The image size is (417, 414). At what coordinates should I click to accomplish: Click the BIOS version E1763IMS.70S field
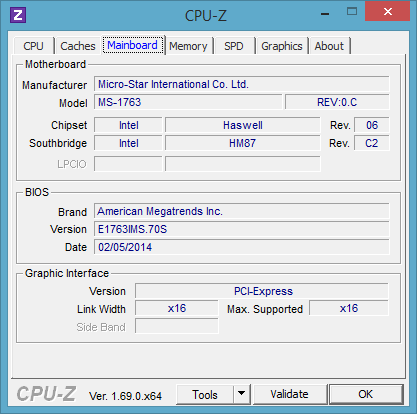click(242, 229)
